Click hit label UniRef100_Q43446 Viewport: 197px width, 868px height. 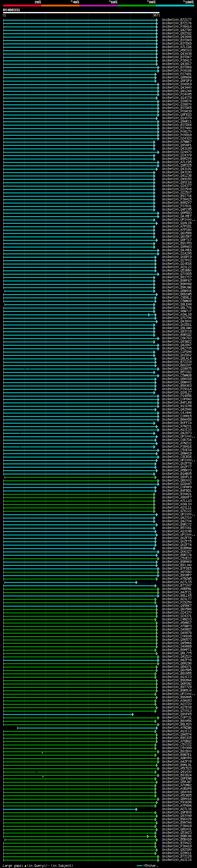click(x=177, y=37)
